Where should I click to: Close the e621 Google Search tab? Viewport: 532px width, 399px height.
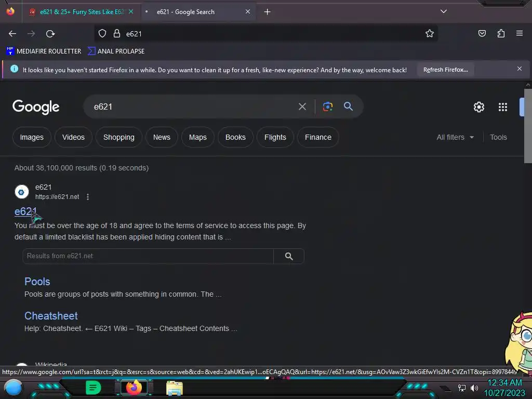coord(248,12)
